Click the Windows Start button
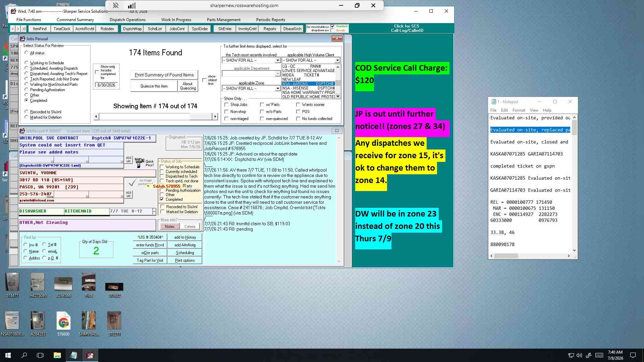The width and height of the screenshot is (644, 362). click(x=8, y=355)
